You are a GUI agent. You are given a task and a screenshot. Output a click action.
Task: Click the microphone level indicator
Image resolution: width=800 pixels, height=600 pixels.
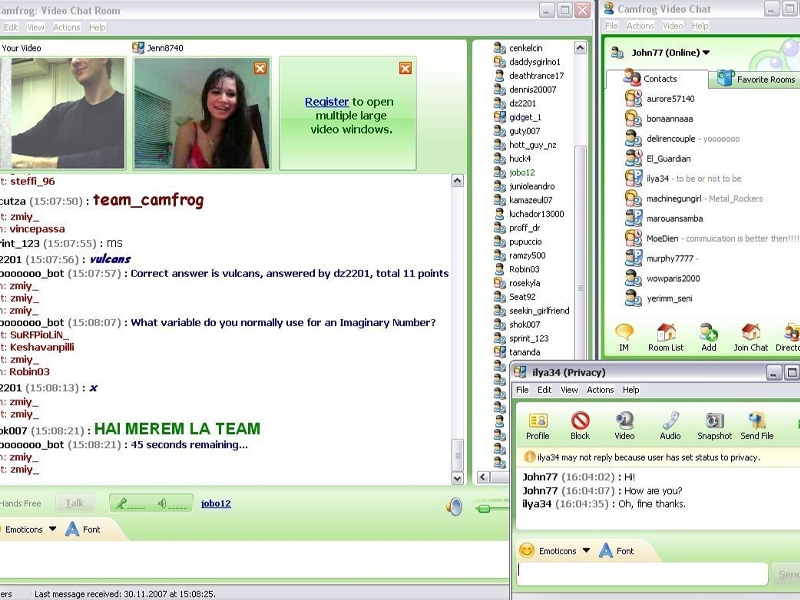tap(130, 504)
